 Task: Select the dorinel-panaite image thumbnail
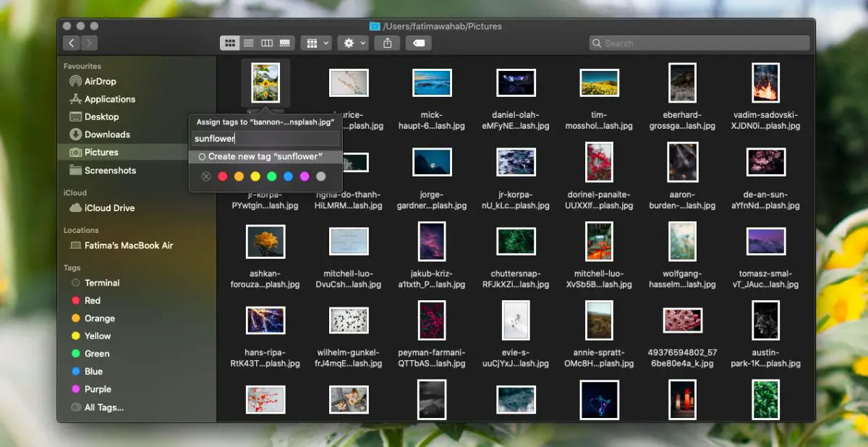[x=600, y=162]
